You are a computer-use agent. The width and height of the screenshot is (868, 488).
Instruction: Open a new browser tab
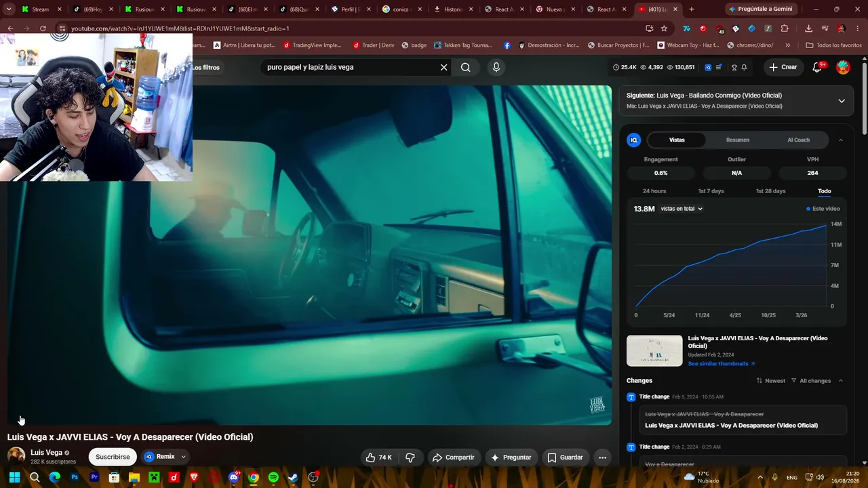692,9
